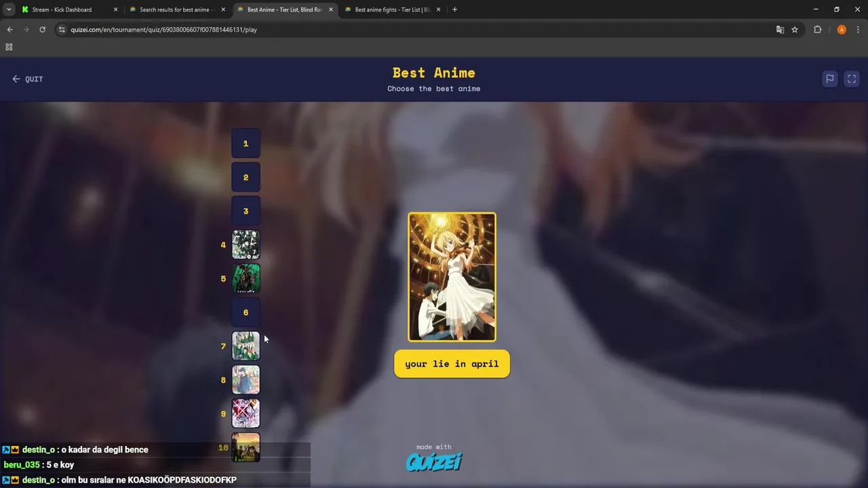Switch to Search results for best anime tab
The width and height of the screenshot is (868, 488).
pos(176,9)
